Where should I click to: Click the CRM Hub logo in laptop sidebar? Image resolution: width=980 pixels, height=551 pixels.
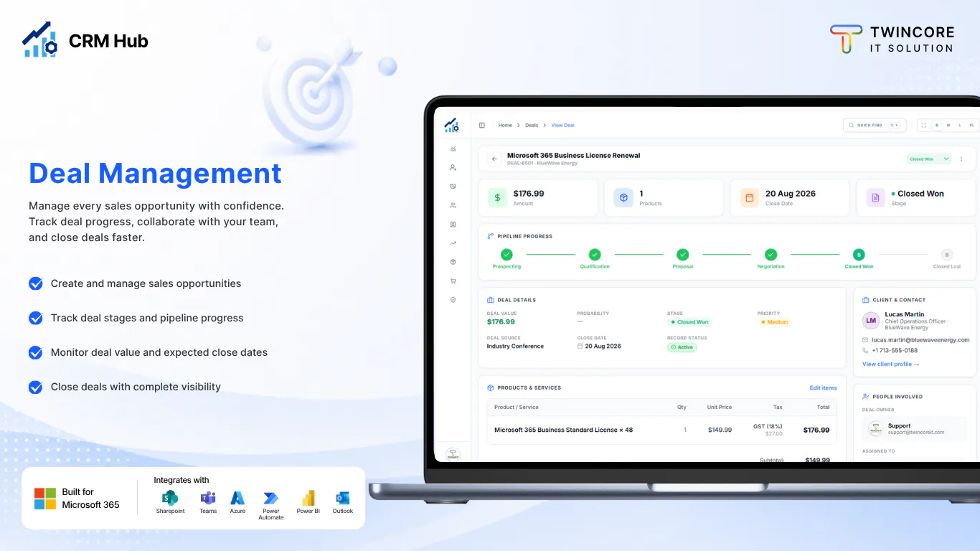coord(451,125)
